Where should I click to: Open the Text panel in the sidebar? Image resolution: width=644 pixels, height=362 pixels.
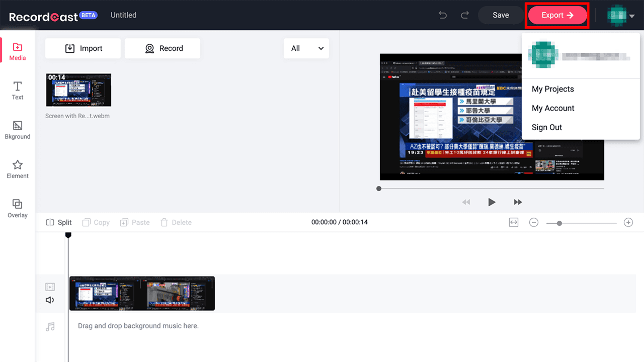coord(17,90)
